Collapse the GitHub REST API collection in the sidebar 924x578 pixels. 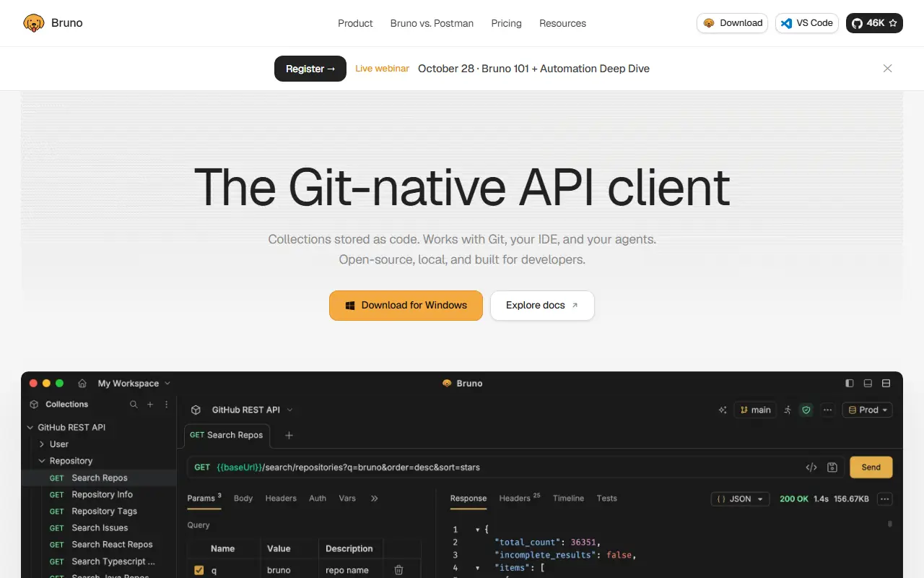tap(30, 428)
